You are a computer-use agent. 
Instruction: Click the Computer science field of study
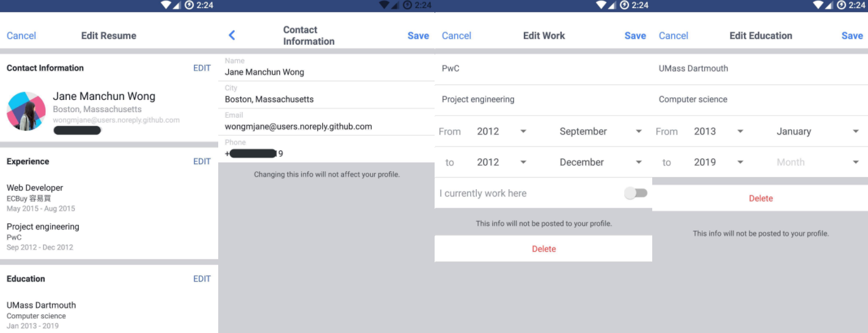pos(760,99)
